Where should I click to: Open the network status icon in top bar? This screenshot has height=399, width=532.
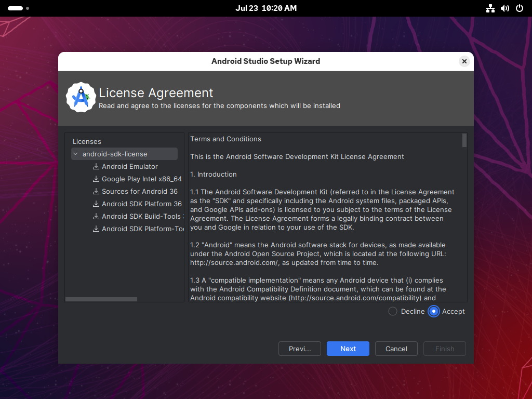(x=490, y=8)
